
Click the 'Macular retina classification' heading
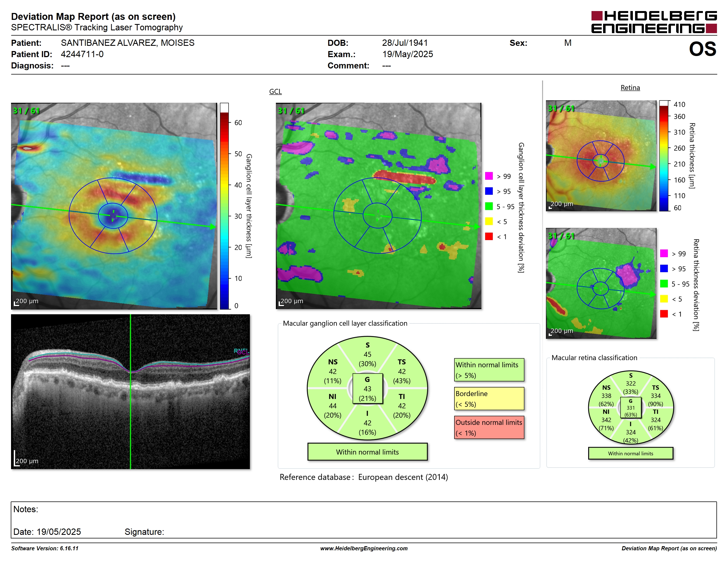(x=594, y=358)
